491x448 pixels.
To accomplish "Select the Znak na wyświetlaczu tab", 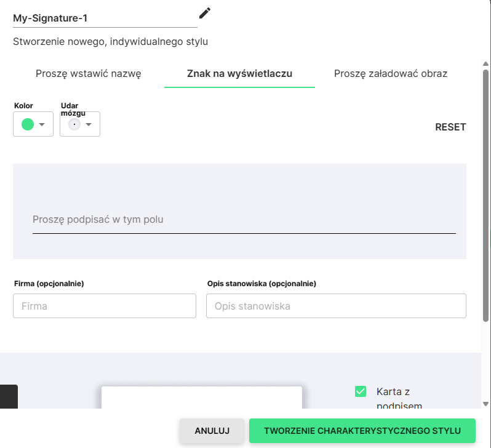I will (x=239, y=74).
